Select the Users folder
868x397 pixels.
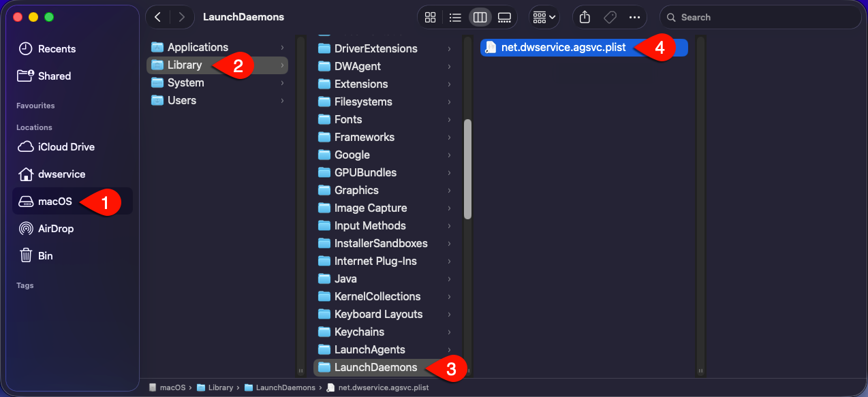(x=218, y=100)
